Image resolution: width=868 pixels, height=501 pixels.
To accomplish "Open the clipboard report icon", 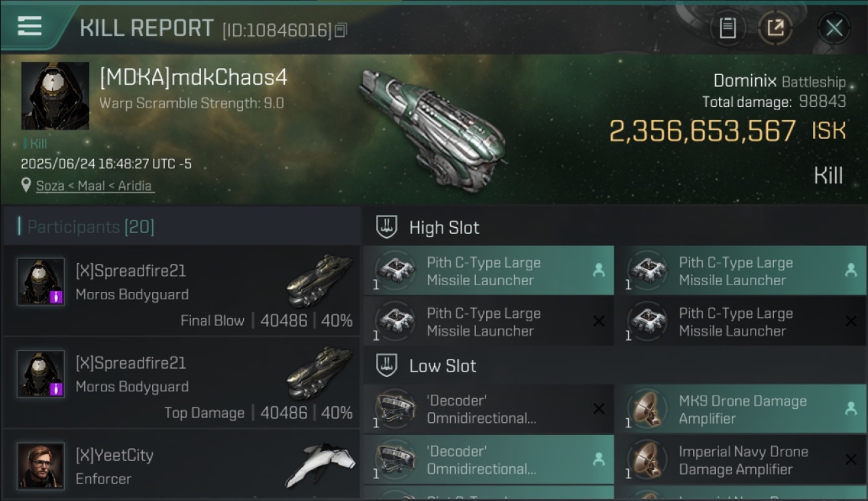I will tap(727, 28).
